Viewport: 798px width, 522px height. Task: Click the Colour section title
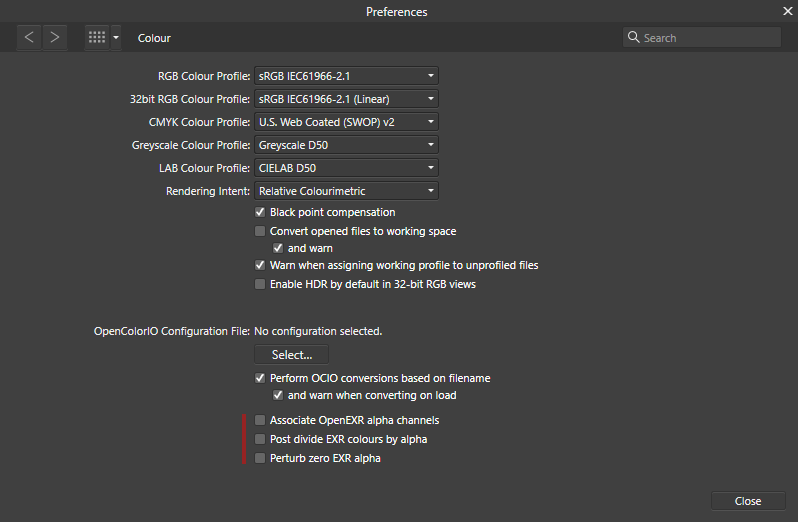tap(154, 38)
